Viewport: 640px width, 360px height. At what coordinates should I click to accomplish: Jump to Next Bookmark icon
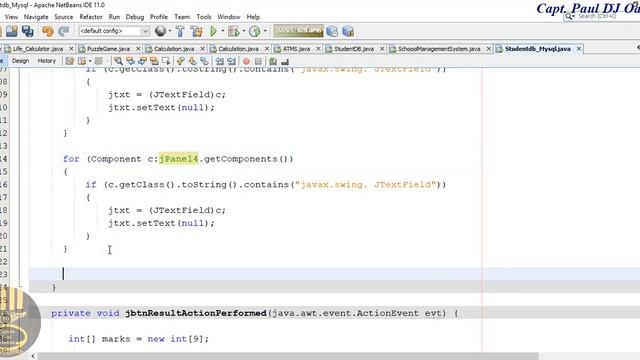192,61
